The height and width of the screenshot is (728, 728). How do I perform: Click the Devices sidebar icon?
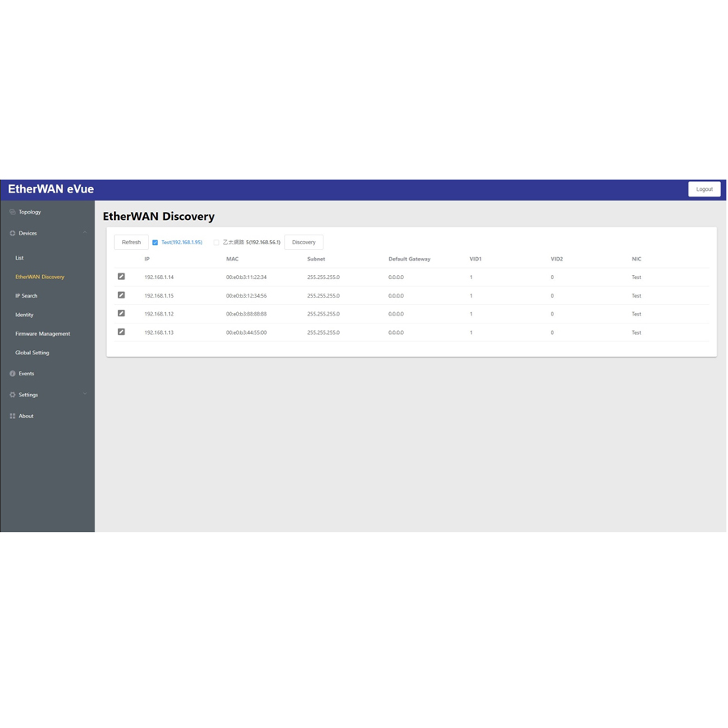(12, 233)
